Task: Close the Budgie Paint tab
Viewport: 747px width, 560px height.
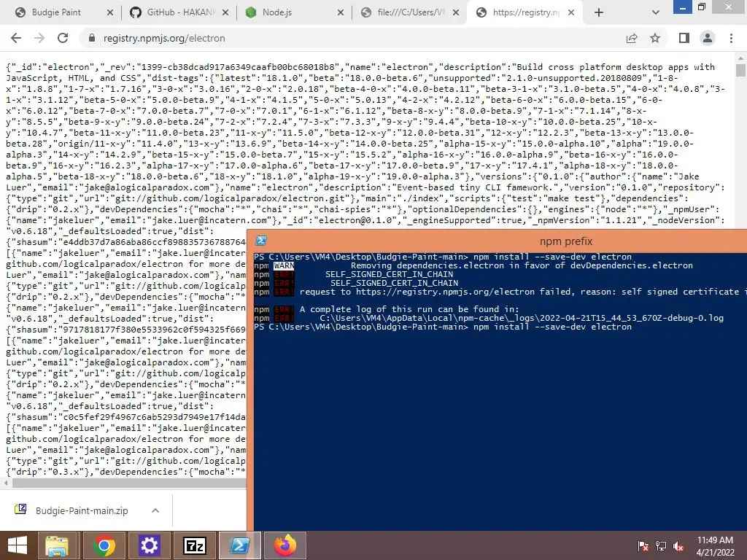Action: coord(110,12)
